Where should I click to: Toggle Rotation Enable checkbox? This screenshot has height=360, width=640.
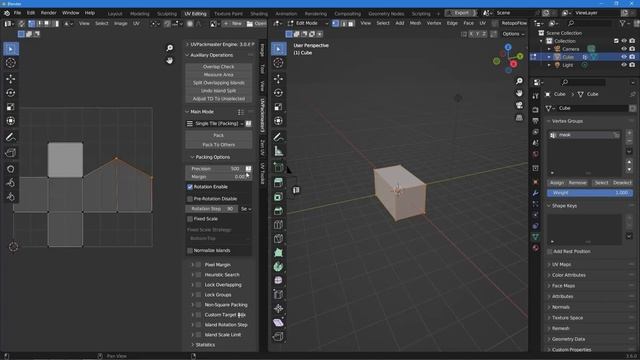click(x=190, y=187)
